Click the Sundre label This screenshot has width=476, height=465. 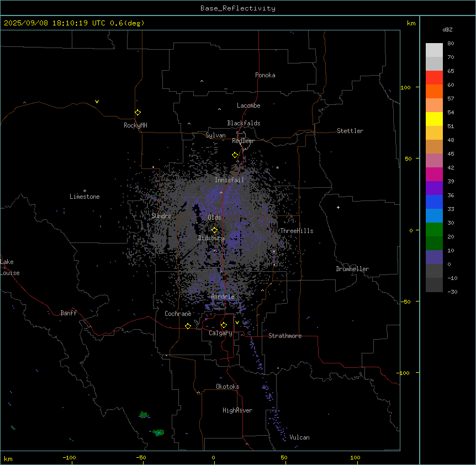click(161, 216)
